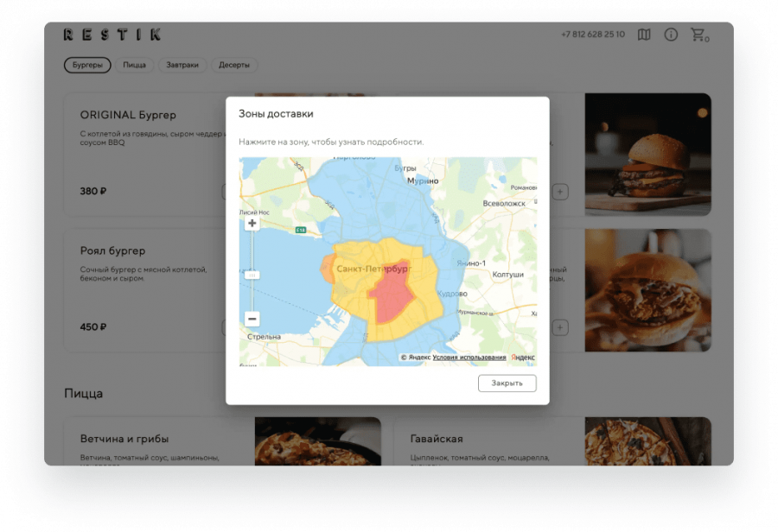Click the map zoom slider handle
Image resolution: width=778 pixels, height=532 pixels.
coord(252,275)
